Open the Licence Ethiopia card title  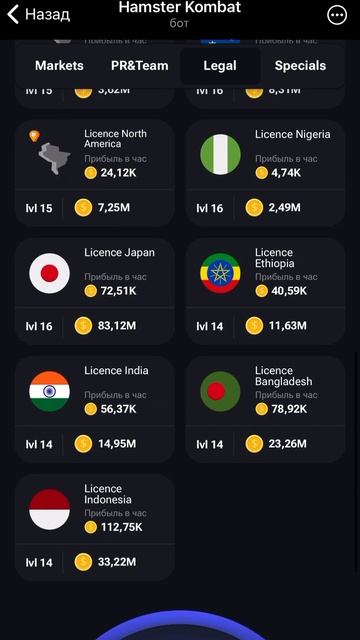click(x=275, y=258)
